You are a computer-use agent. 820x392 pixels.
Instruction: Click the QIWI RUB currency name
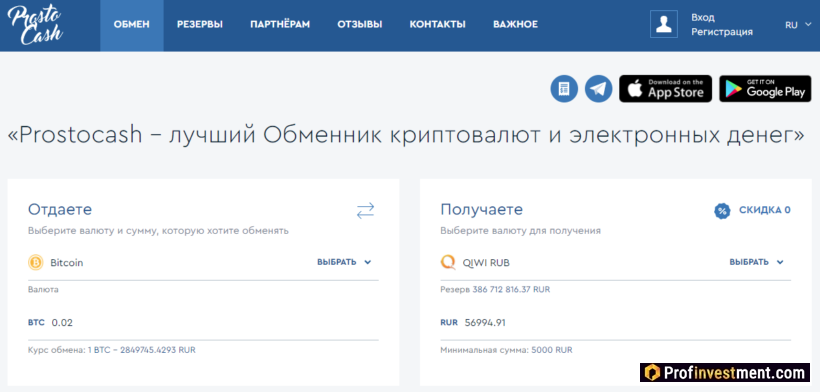pos(486,263)
